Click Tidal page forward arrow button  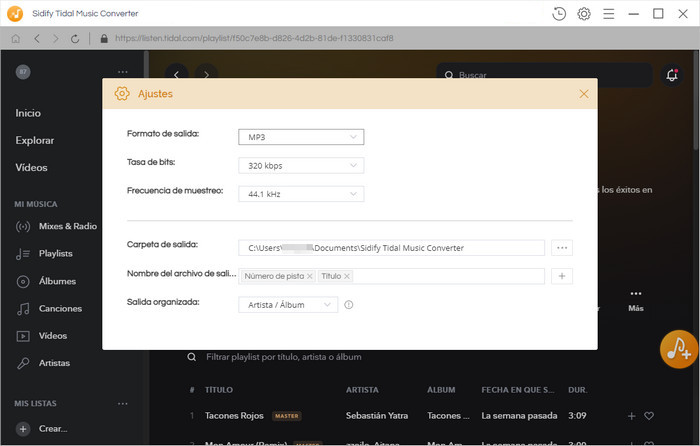206,75
